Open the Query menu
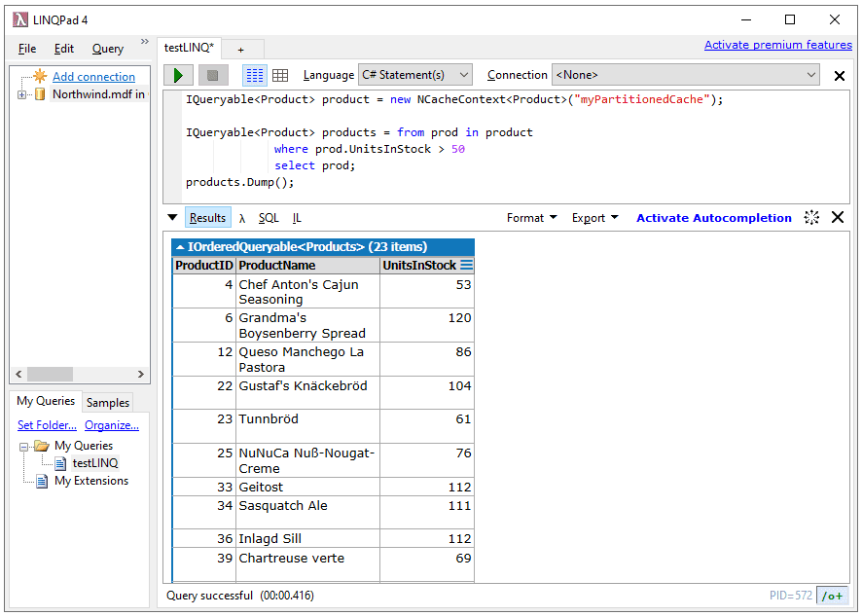862x616 pixels. click(108, 49)
